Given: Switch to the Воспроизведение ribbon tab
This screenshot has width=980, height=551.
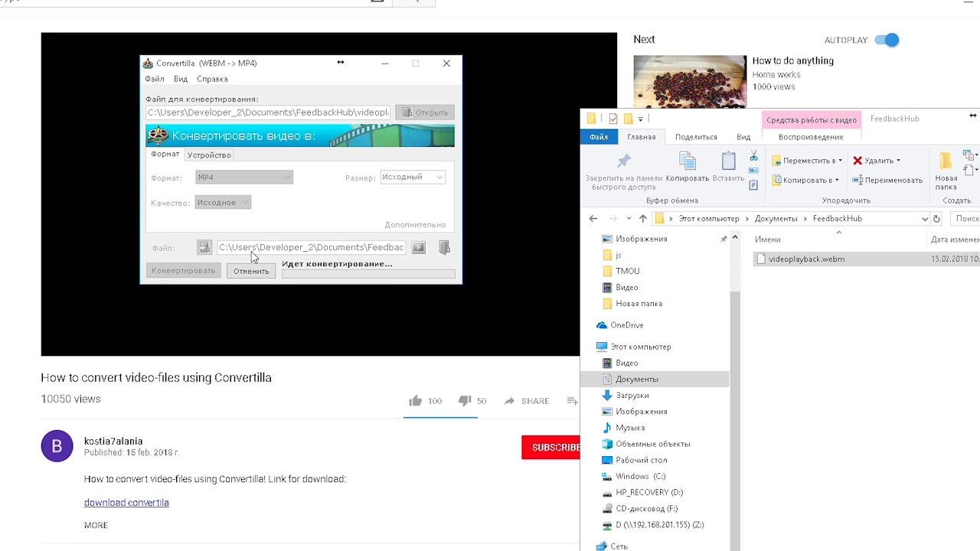Looking at the screenshot, I should [x=811, y=137].
